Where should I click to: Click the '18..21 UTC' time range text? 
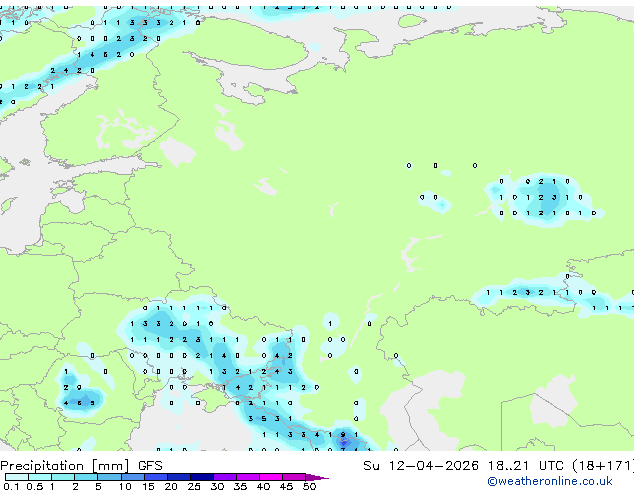pos(525,466)
